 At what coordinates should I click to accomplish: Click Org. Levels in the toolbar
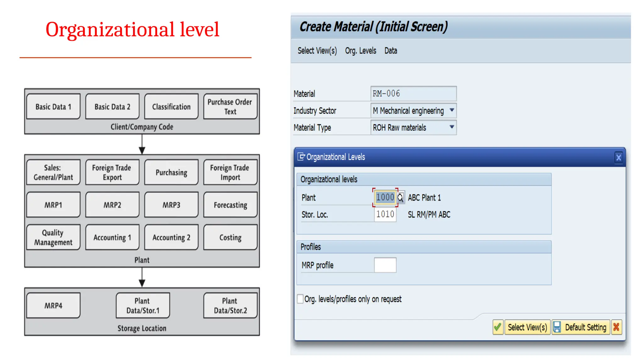[361, 51]
